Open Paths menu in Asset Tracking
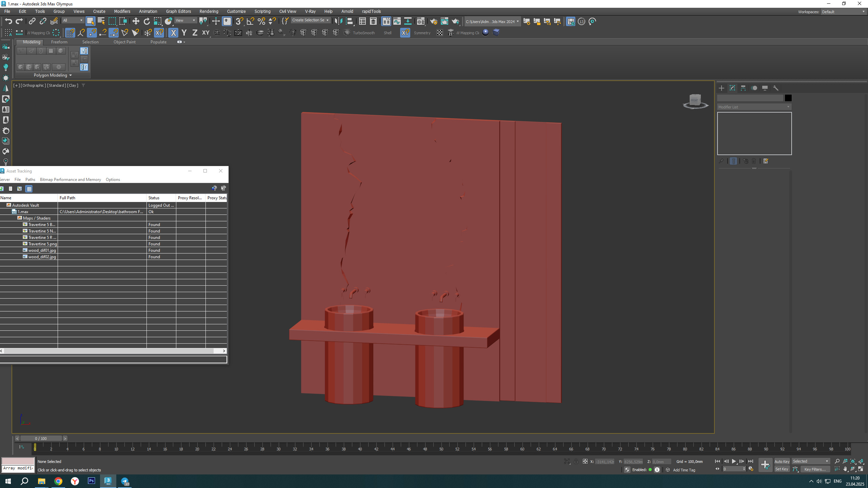868x488 pixels. click(x=30, y=180)
